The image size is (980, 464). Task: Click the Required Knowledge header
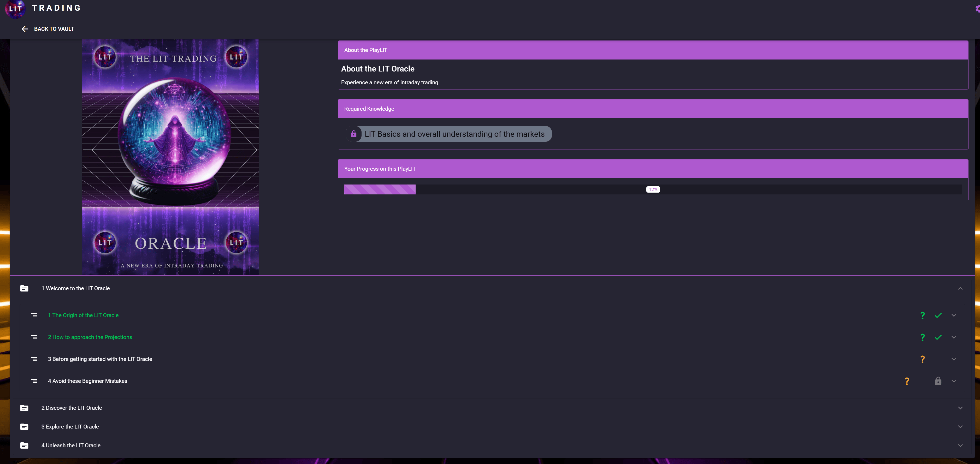coord(653,109)
